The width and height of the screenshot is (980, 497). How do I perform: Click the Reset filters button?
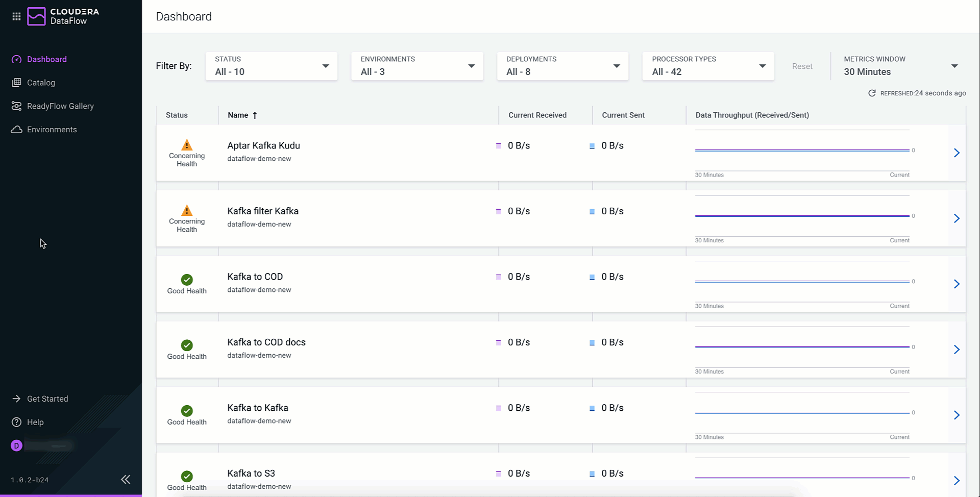pos(802,66)
